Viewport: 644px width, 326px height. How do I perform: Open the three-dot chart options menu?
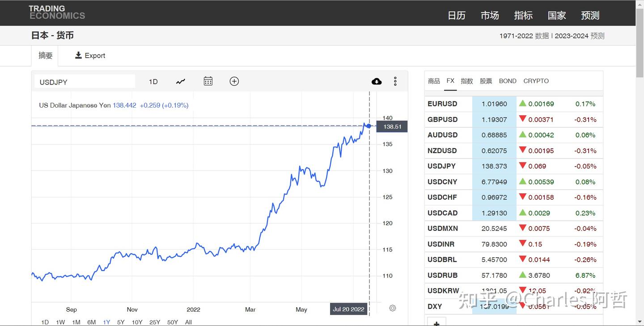[395, 81]
